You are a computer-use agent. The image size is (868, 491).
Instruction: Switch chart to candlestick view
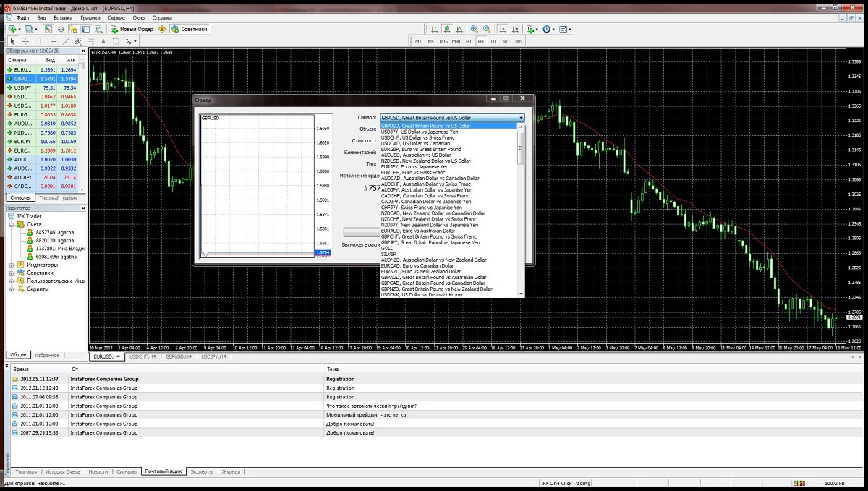(446, 30)
